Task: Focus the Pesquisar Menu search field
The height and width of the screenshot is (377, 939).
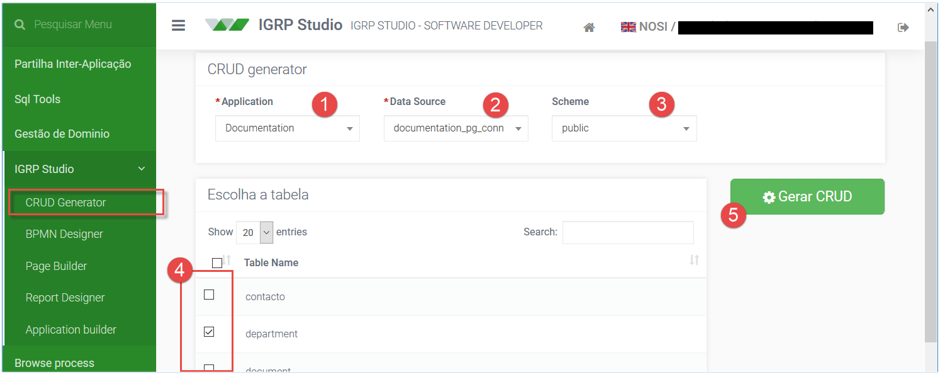Action: pyautogui.click(x=73, y=25)
